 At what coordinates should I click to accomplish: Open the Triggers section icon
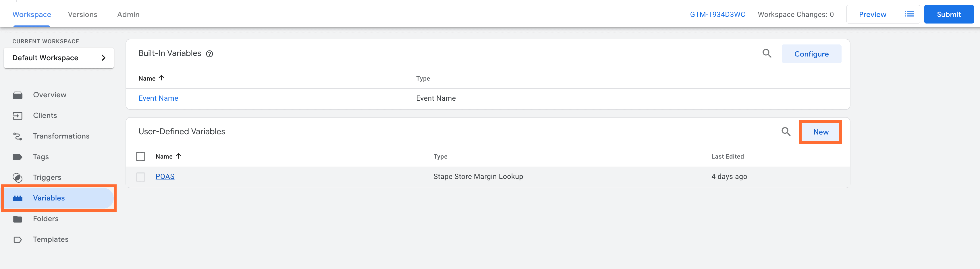click(18, 177)
